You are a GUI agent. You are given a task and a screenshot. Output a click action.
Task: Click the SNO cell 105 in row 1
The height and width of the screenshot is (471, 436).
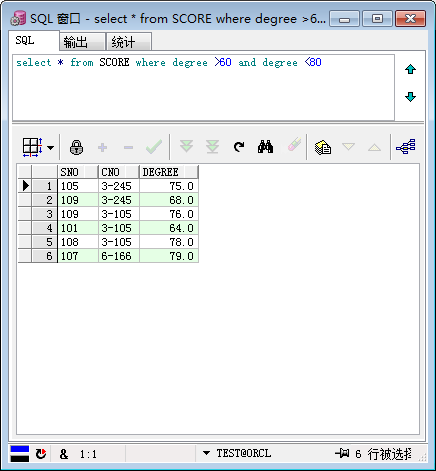(78, 186)
